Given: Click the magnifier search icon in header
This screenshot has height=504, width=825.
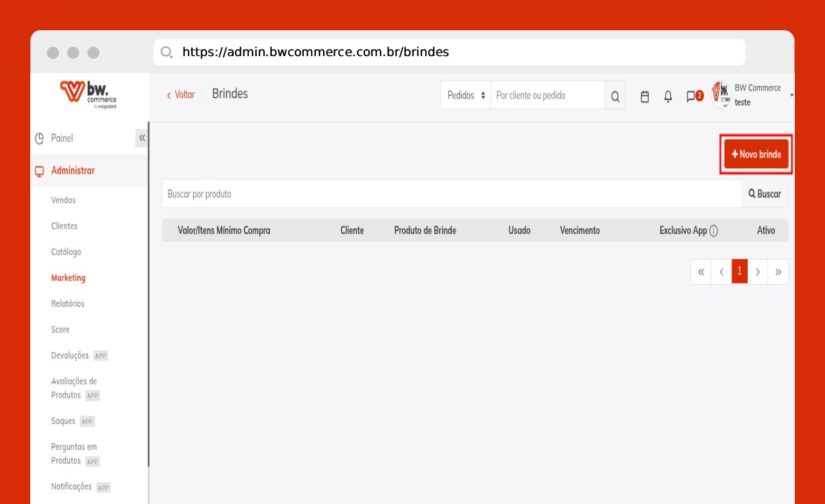Looking at the screenshot, I should (x=615, y=96).
